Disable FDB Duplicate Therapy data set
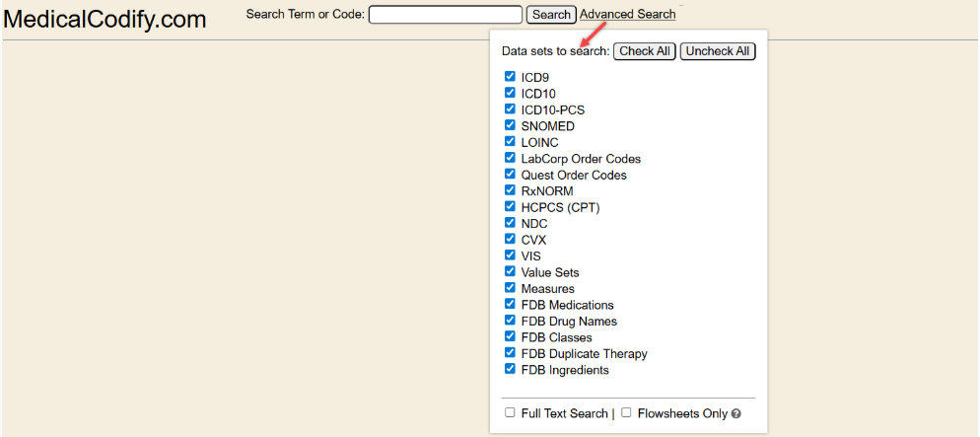Screen dimensions: 980x437 510,353
